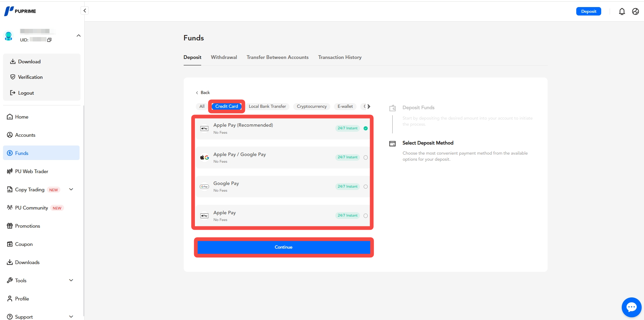Viewport: 644px width, 320px height.
Task: Click the Funds page heading
Action: [x=194, y=38]
